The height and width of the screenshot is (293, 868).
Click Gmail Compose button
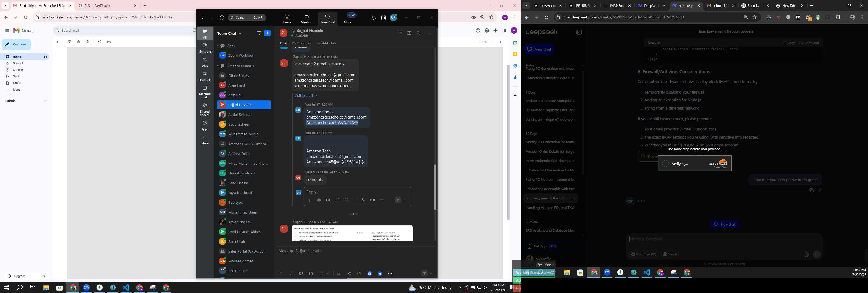[16, 44]
